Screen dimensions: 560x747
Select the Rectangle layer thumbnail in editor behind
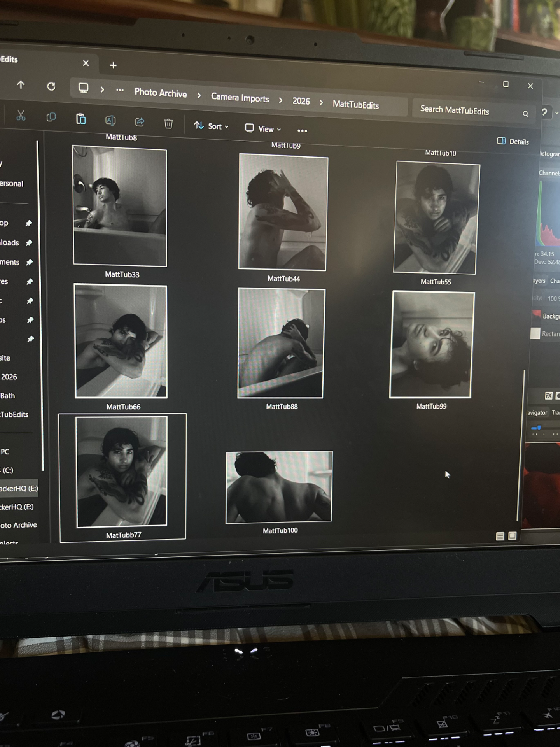[535, 333]
